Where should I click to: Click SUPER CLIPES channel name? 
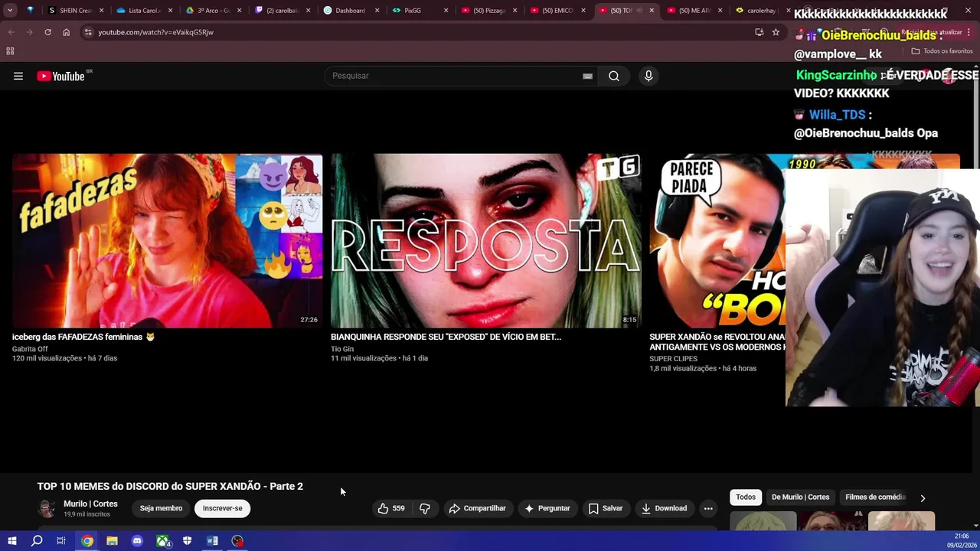pyautogui.click(x=673, y=359)
